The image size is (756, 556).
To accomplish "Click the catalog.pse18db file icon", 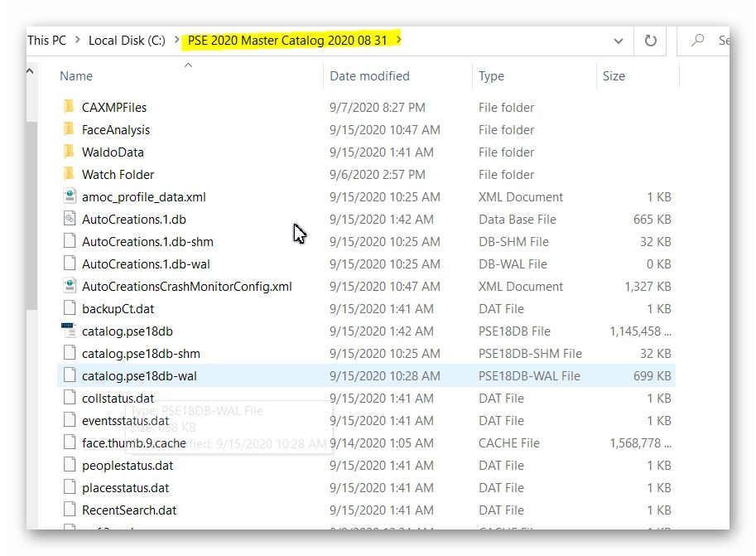I will [69, 330].
